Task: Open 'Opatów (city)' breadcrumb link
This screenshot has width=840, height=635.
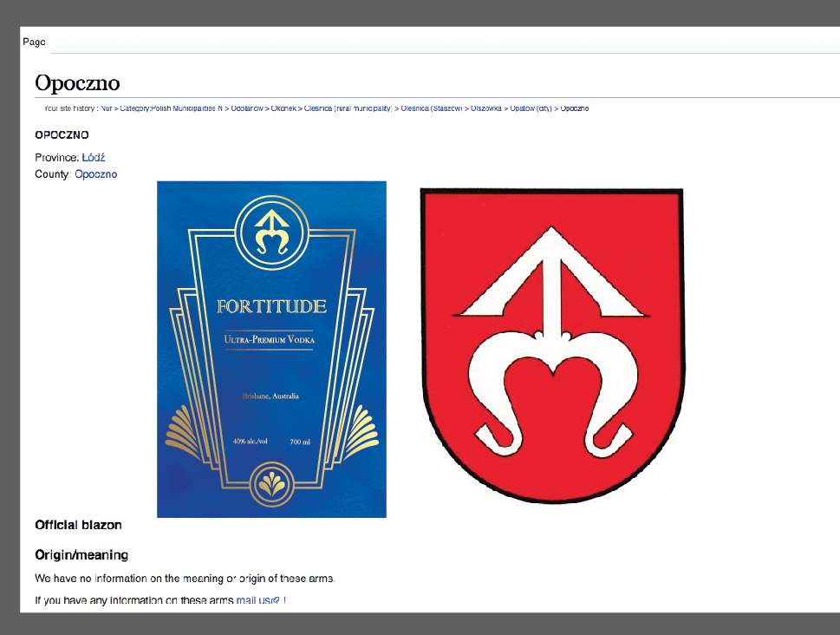Action: (x=530, y=108)
